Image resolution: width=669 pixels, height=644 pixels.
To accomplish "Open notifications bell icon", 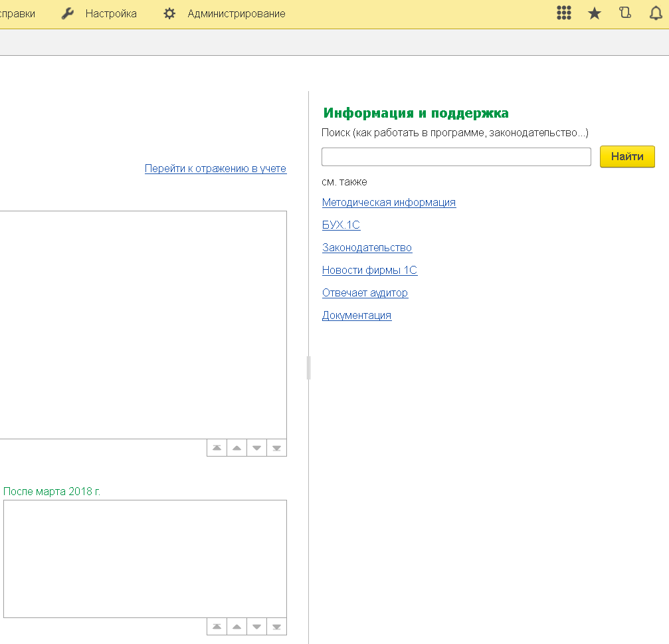I will point(656,13).
